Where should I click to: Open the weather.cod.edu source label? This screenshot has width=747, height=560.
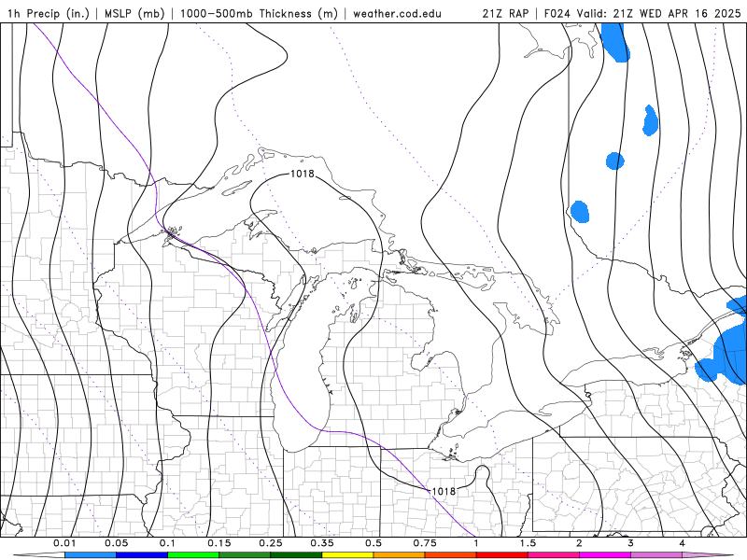coord(398,13)
